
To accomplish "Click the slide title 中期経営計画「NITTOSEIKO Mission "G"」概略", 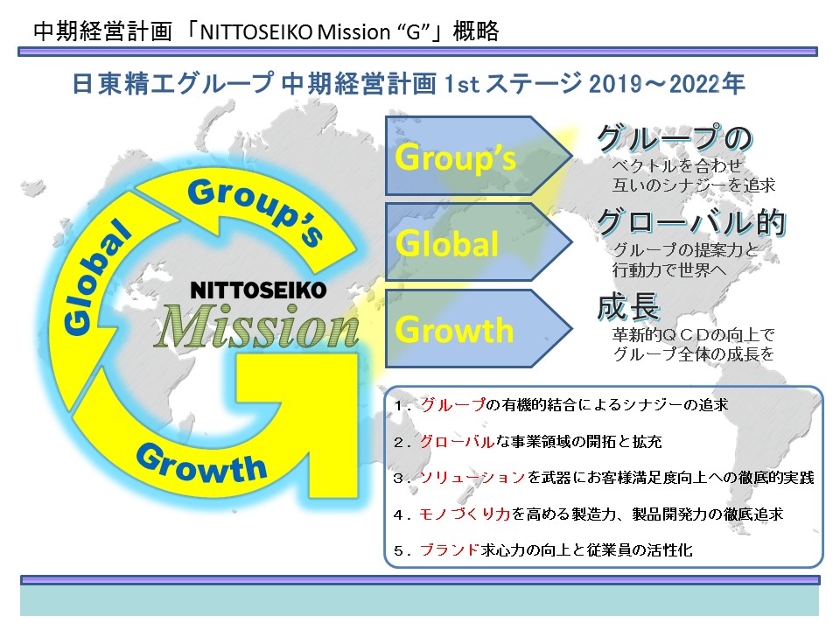I will click(x=266, y=31).
